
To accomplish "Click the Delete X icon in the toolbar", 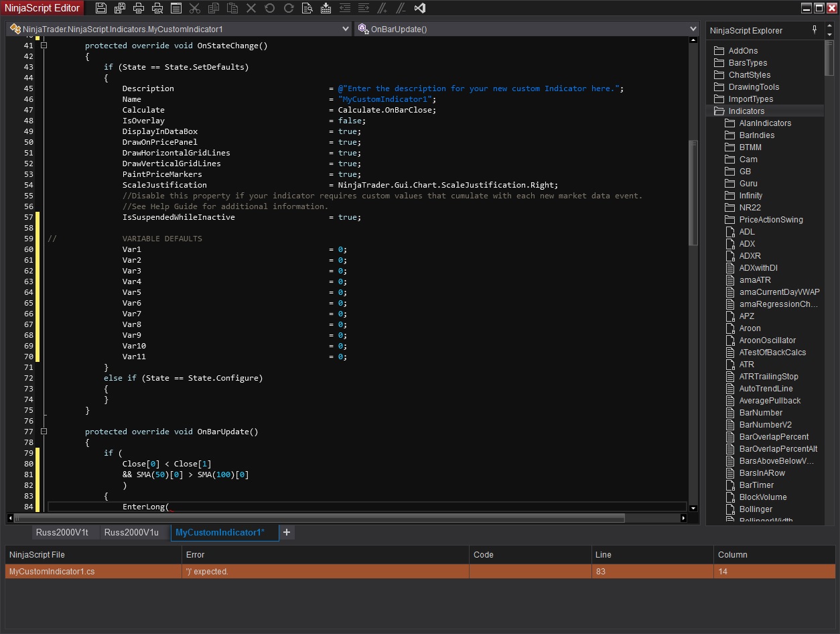I will 251,9.
